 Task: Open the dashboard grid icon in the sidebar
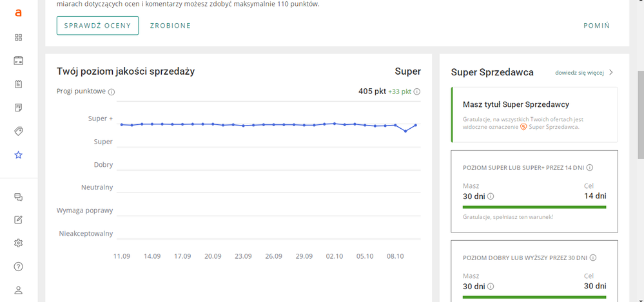tap(18, 37)
